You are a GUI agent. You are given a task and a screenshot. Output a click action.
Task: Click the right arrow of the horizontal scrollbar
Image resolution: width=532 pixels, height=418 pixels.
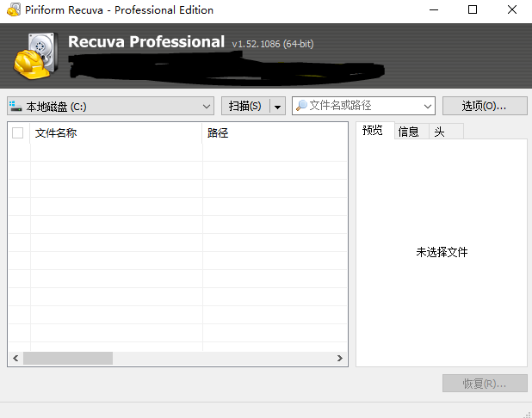340,359
